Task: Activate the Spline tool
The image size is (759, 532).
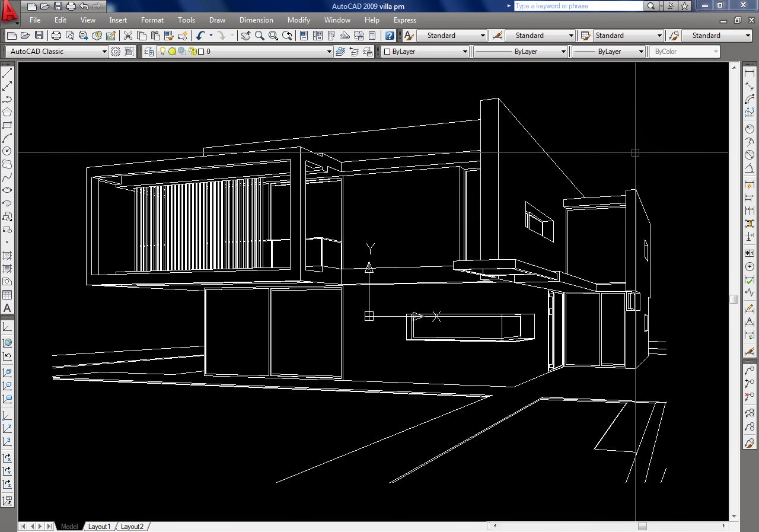Action: 7,178
